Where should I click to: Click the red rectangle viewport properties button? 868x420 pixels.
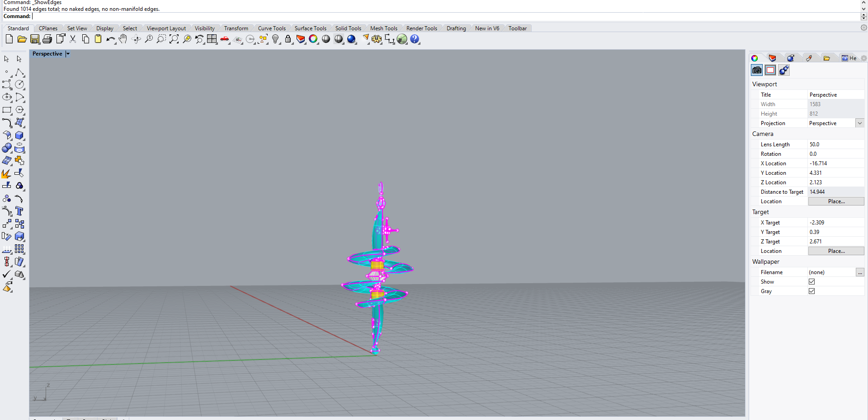(x=770, y=70)
